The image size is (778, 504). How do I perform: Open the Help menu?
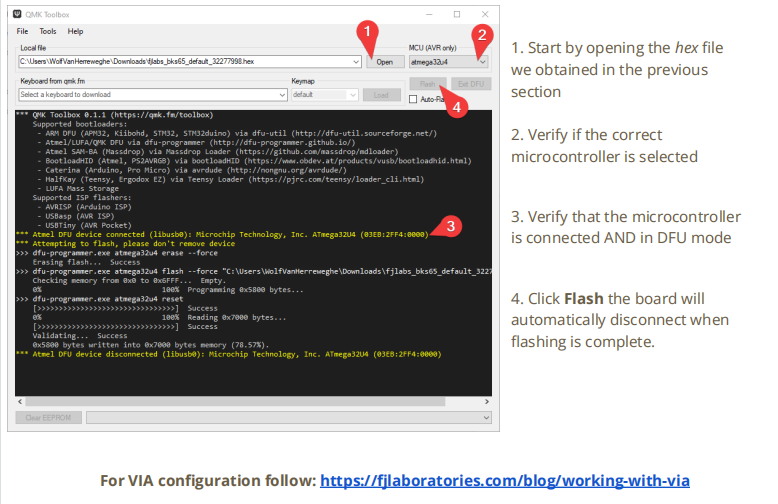point(75,31)
